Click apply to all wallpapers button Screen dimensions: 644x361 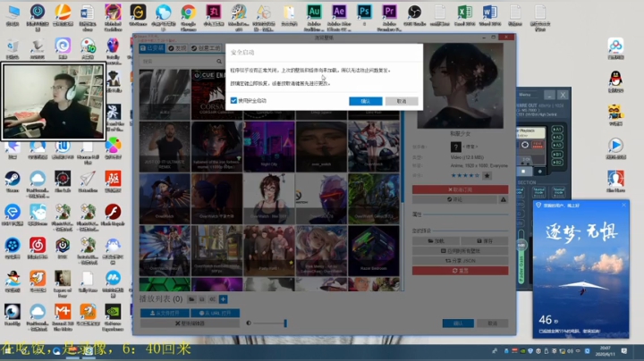[x=460, y=251]
